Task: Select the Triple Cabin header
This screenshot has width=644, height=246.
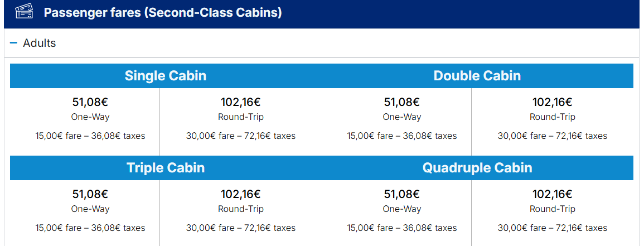Action: 166,168
